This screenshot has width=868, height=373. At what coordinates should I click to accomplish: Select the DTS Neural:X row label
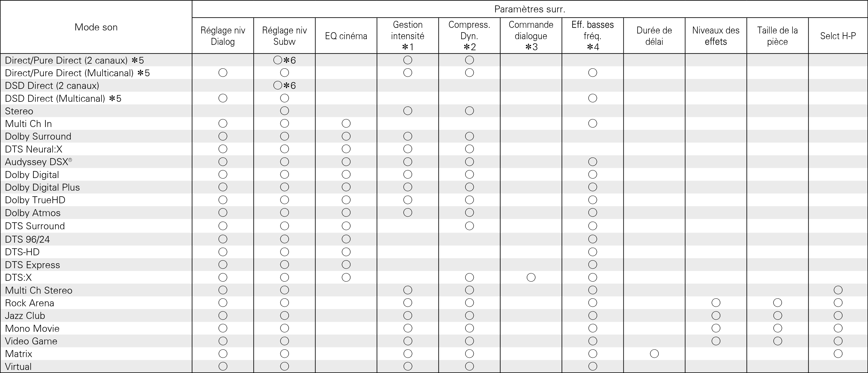pos(34,149)
